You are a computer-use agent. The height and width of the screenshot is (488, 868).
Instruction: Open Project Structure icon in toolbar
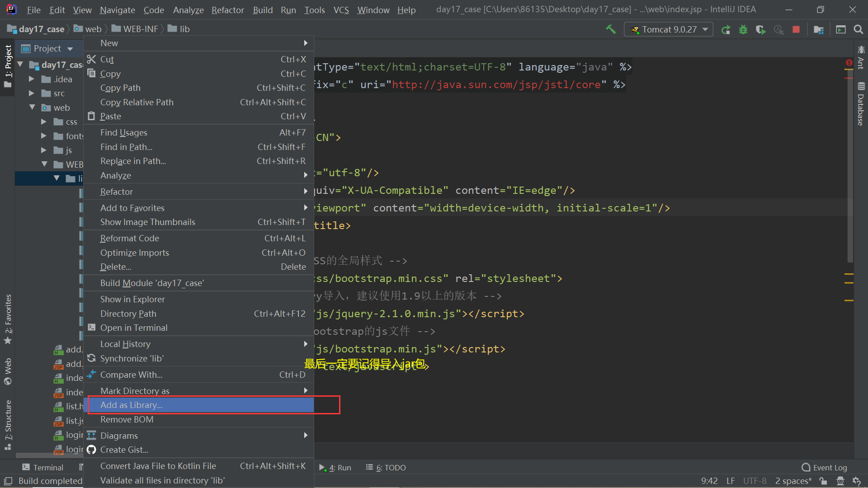tap(818, 29)
